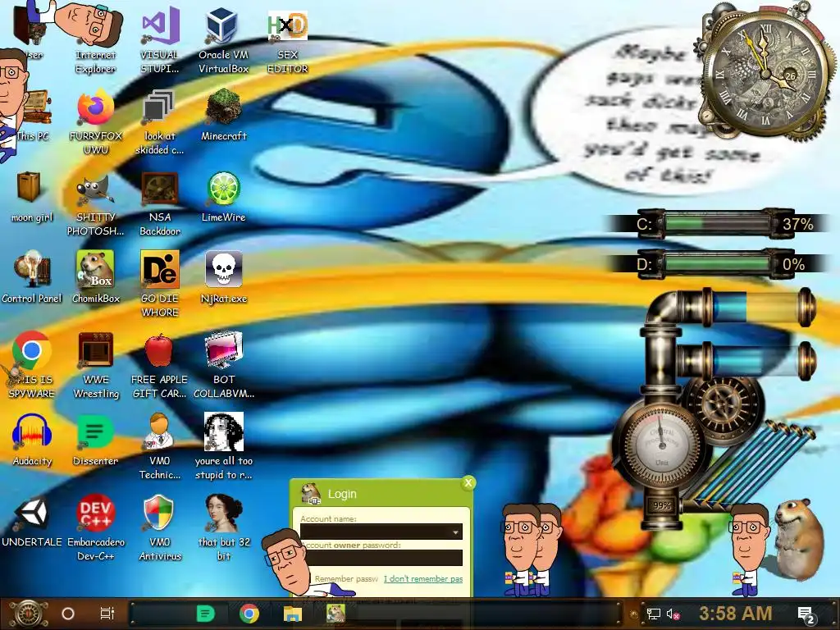Open the Dissenter taskbar icon
840x630 pixels.
pos(205,614)
